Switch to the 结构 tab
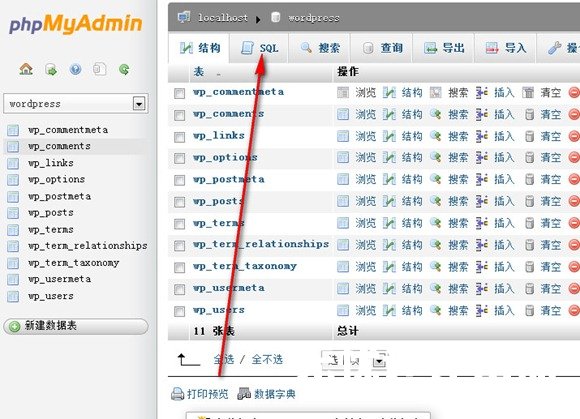This screenshot has width=580, height=419. click(x=200, y=48)
